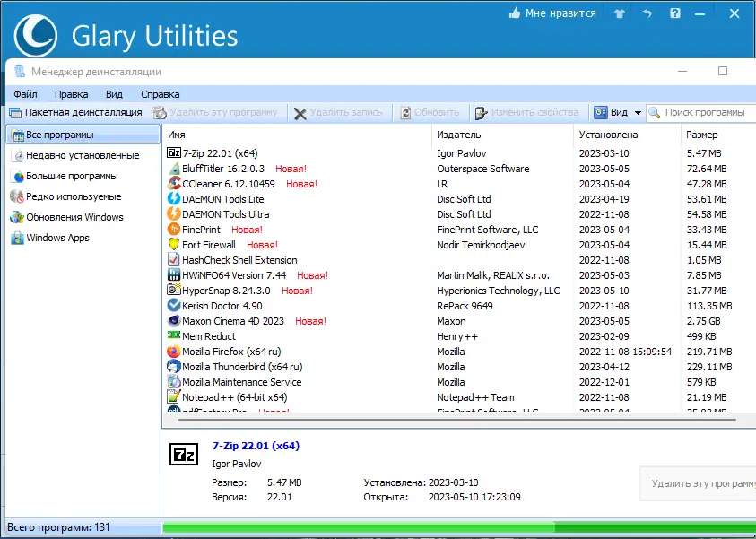Viewport: 756px width, 539px height.
Task: Click the HWiNFO64 icon in the list
Action: (174, 275)
